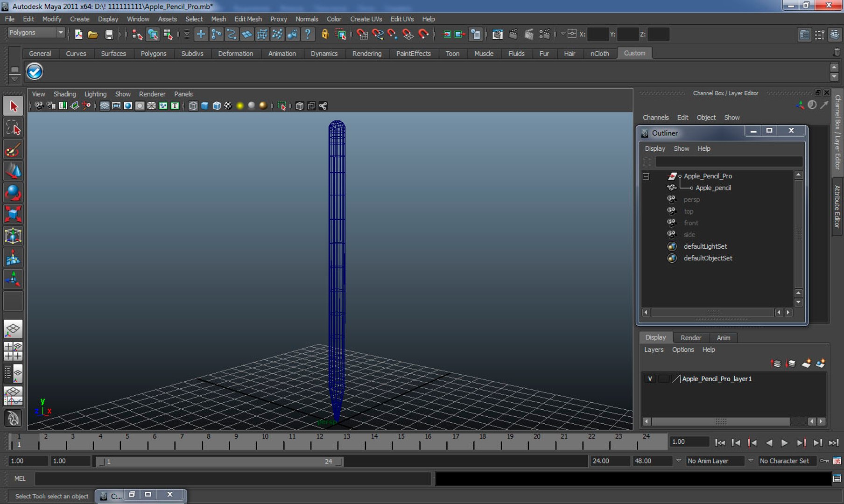Image resolution: width=844 pixels, height=504 pixels.
Task: Enable Snap to grids icon
Action: 361,34
